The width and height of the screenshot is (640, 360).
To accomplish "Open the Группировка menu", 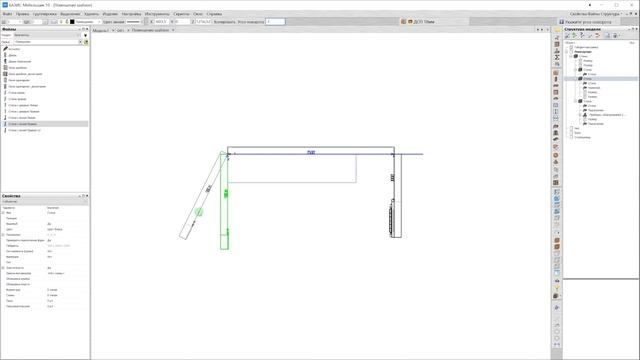I will coord(45,14).
